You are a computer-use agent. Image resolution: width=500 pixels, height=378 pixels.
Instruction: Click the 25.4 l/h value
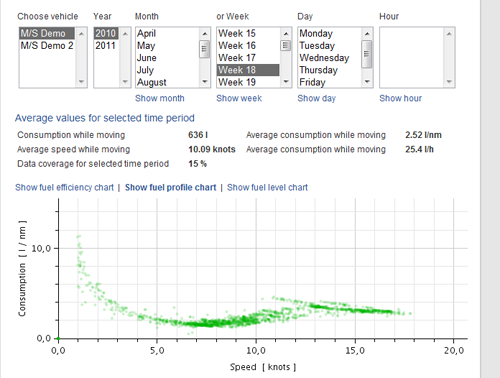click(x=419, y=149)
